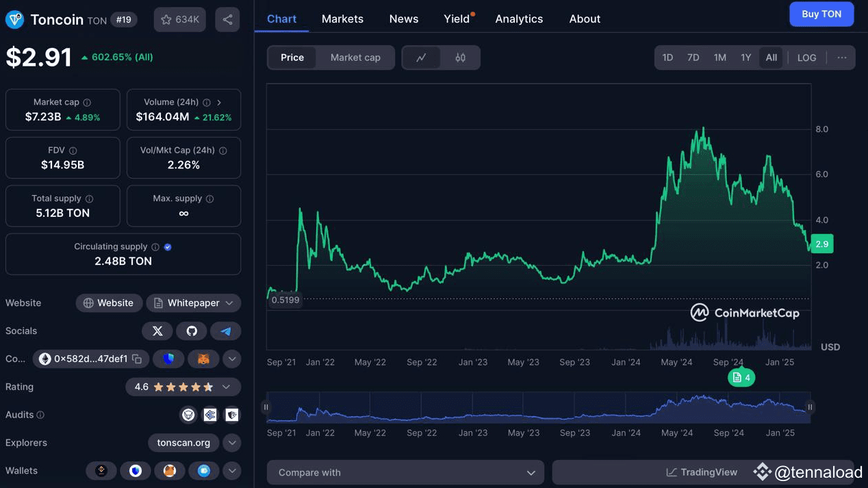The width and height of the screenshot is (868, 488).
Task: Open the Compare with dropdown
Action: [x=406, y=472]
